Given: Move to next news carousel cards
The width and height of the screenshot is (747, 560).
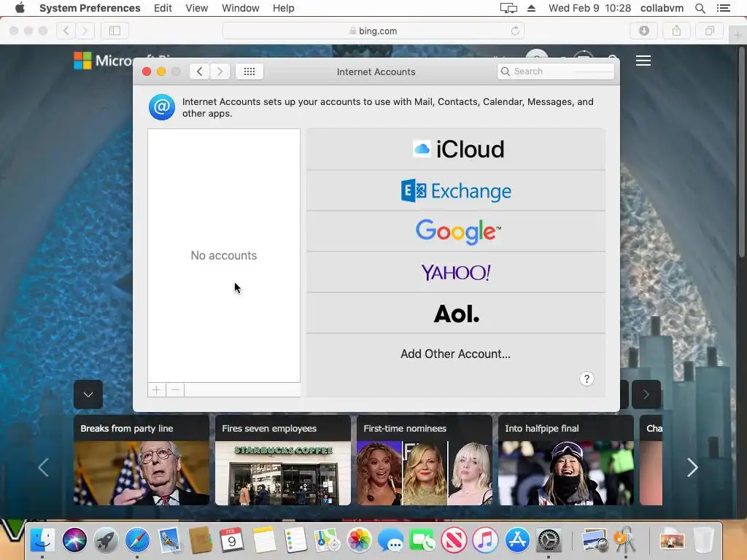Looking at the screenshot, I should point(692,467).
